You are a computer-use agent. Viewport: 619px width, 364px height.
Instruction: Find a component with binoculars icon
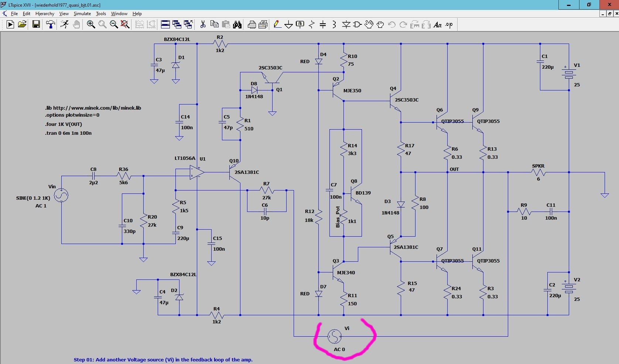tap(237, 24)
